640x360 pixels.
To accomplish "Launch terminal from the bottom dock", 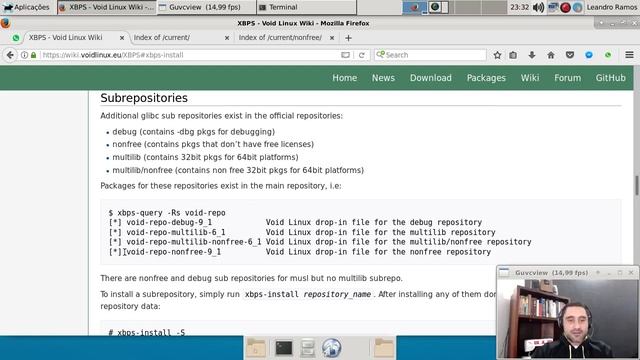I will 284,348.
